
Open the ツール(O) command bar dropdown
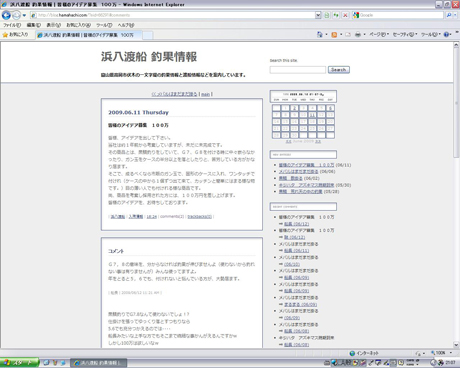[x=431, y=34]
